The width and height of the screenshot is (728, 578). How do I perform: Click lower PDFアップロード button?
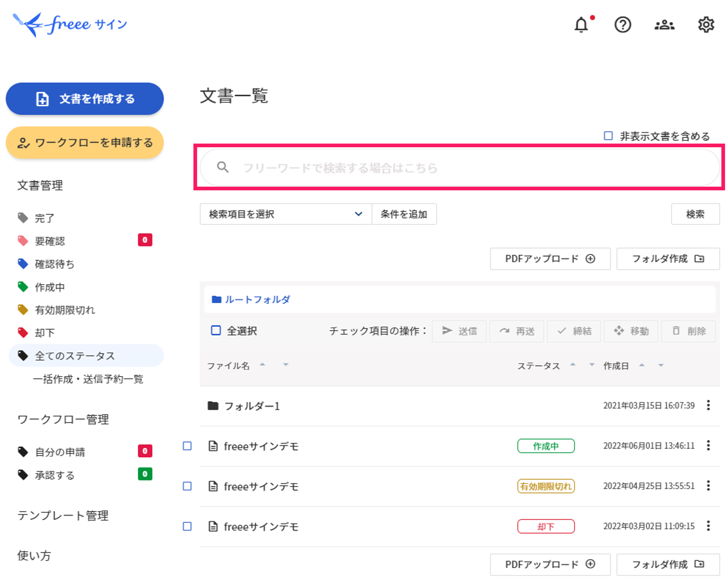pyautogui.click(x=550, y=564)
